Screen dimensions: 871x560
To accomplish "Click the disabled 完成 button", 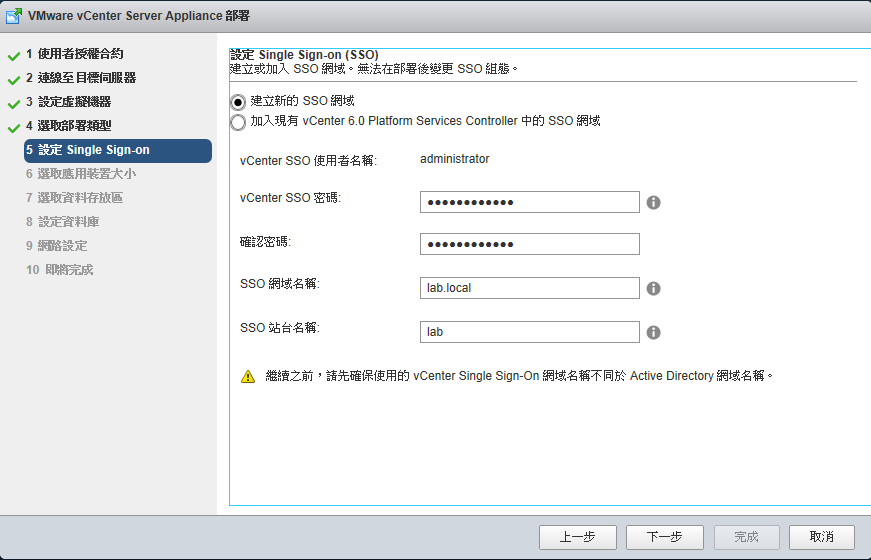I will point(747,537).
